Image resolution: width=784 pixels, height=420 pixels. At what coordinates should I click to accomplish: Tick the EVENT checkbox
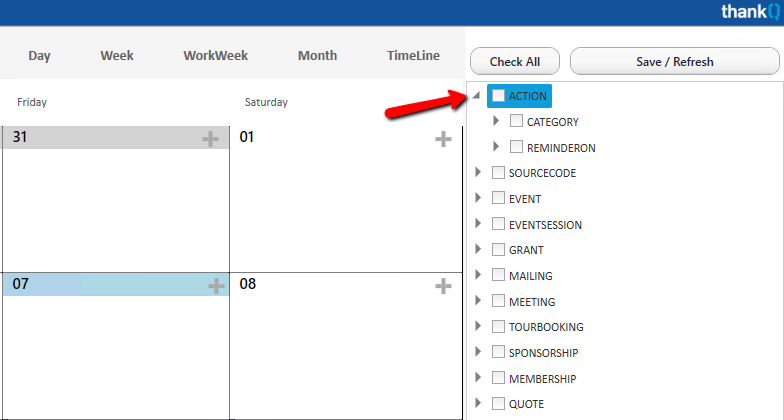coord(498,198)
